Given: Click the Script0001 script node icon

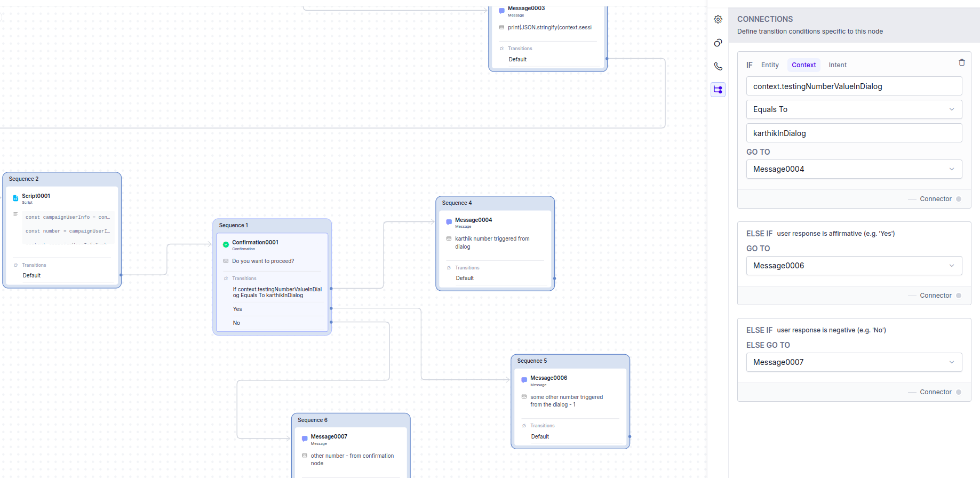Looking at the screenshot, I should (15, 198).
